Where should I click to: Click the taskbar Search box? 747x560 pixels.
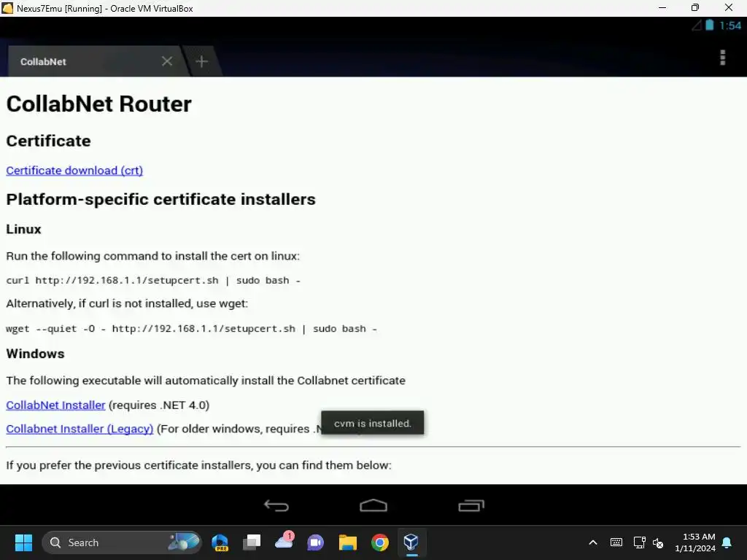point(122,542)
